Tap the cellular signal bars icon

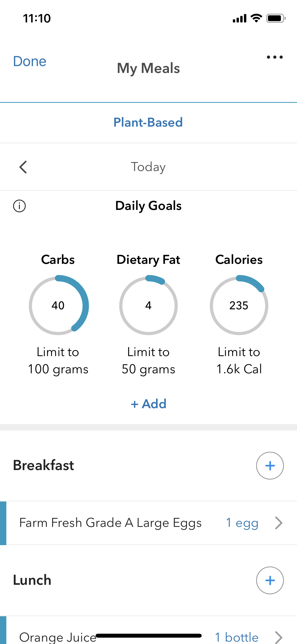click(x=239, y=19)
